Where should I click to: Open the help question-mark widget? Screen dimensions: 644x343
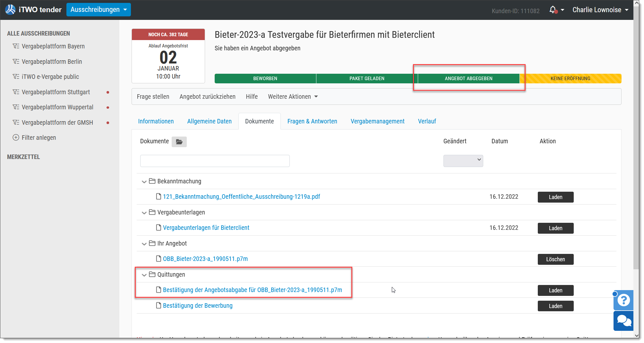point(623,300)
